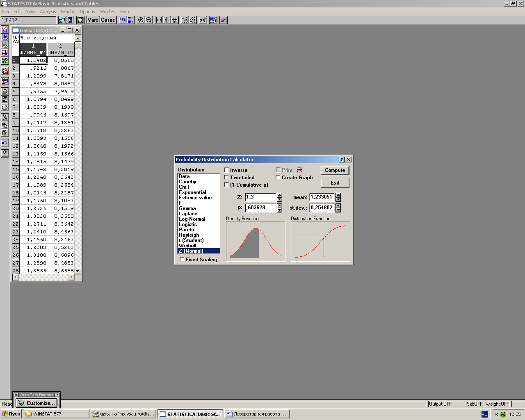Click the STATISTICA BASIC 'S' window icon
The height and width of the screenshot is (420, 525).
click(x=5, y=71)
